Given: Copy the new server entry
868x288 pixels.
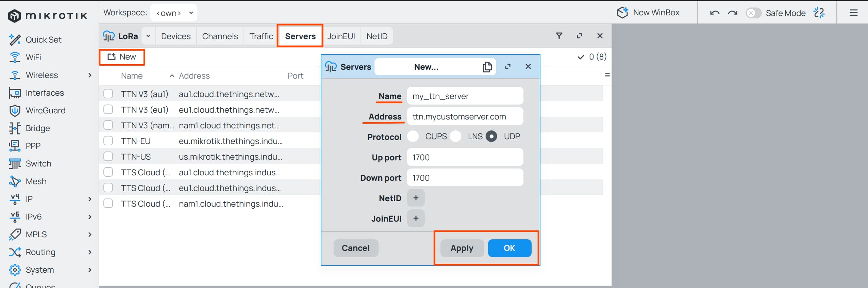Looking at the screenshot, I should click(487, 67).
